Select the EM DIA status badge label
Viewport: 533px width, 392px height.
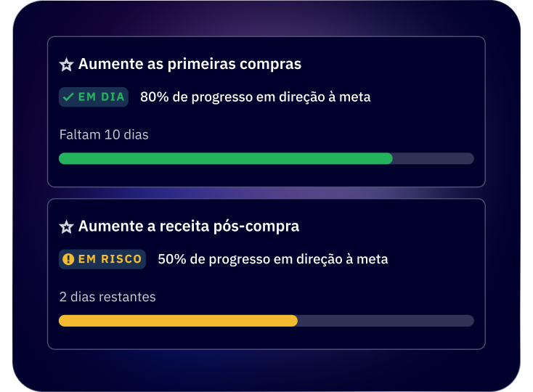(x=102, y=97)
